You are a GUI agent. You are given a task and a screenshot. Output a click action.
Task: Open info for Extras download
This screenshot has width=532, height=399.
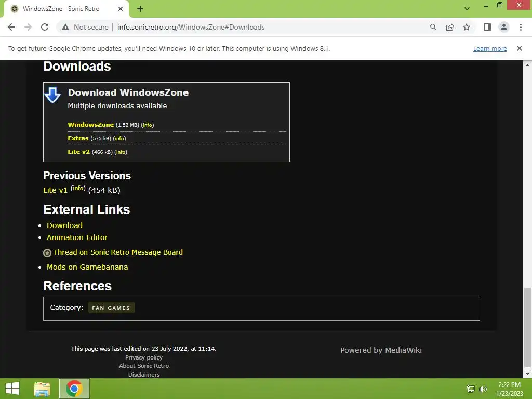(x=119, y=138)
